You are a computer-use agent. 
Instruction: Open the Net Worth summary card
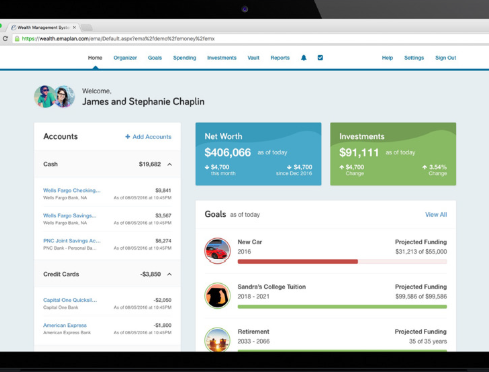258,154
